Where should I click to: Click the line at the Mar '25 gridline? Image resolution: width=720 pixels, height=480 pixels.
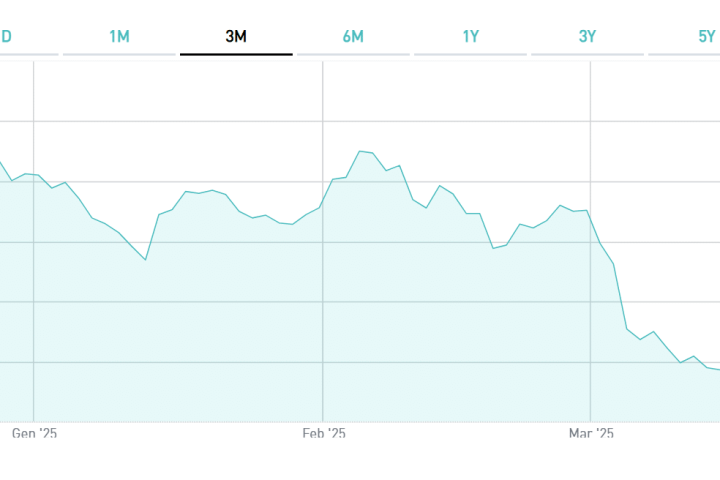590,213
